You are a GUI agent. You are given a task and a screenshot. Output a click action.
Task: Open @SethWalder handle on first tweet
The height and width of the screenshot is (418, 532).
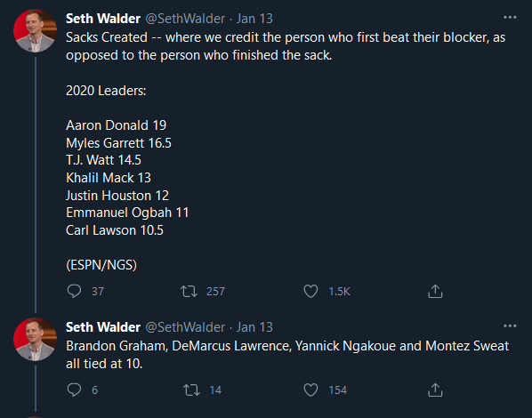pos(185,19)
